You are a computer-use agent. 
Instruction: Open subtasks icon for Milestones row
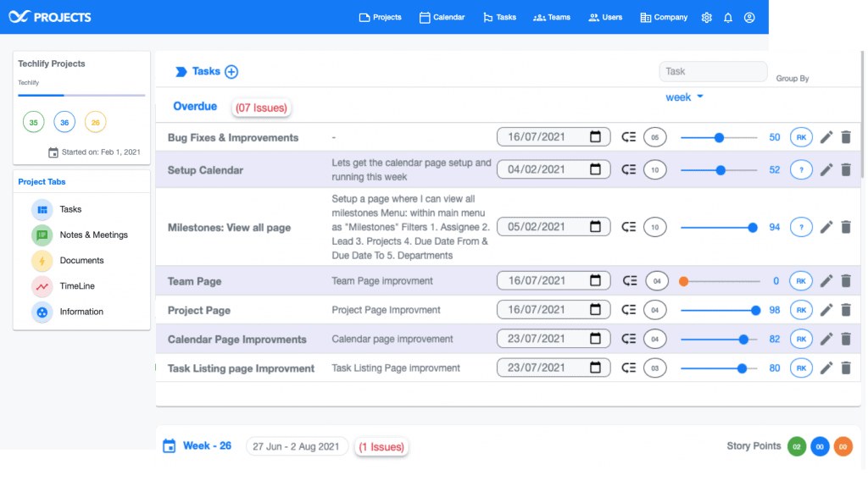click(x=628, y=227)
